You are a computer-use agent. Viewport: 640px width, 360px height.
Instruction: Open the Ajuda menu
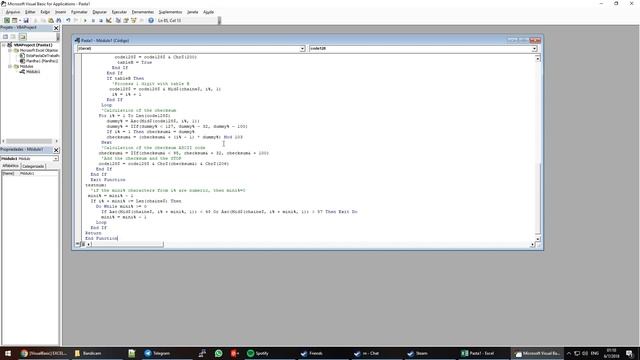point(209,12)
